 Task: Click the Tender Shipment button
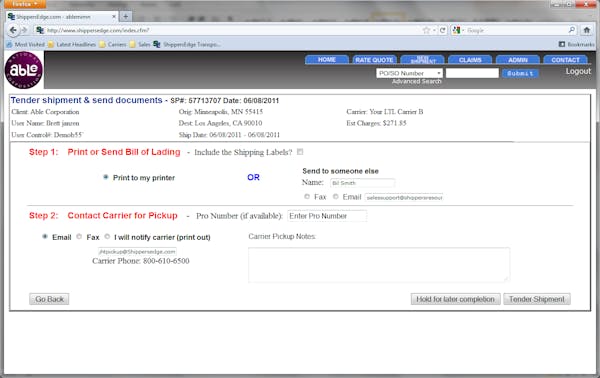[x=537, y=299]
